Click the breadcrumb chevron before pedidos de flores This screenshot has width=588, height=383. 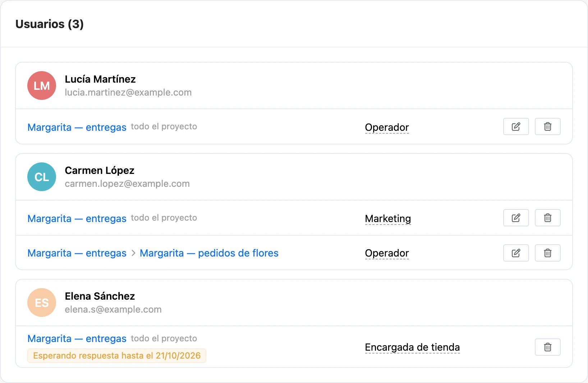[x=133, y=253]
